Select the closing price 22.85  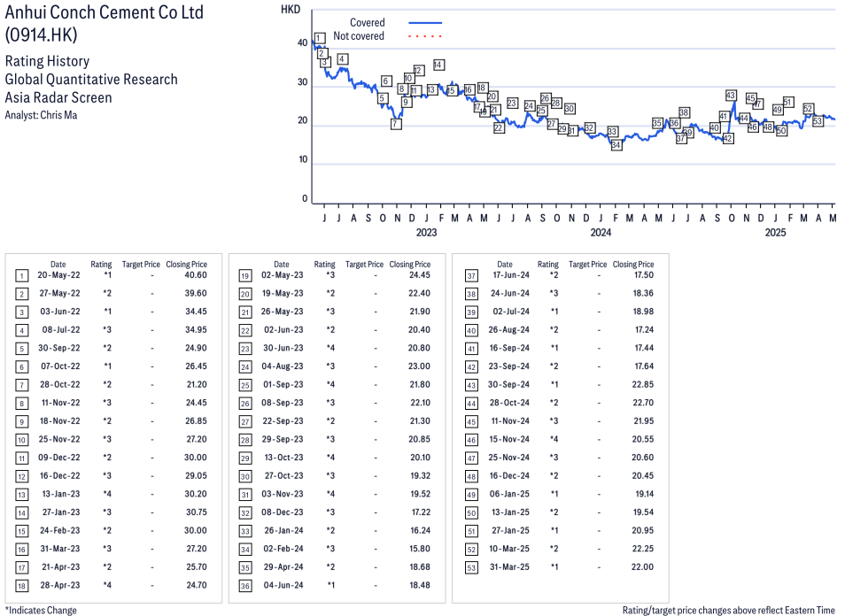[x=643, y=384]
